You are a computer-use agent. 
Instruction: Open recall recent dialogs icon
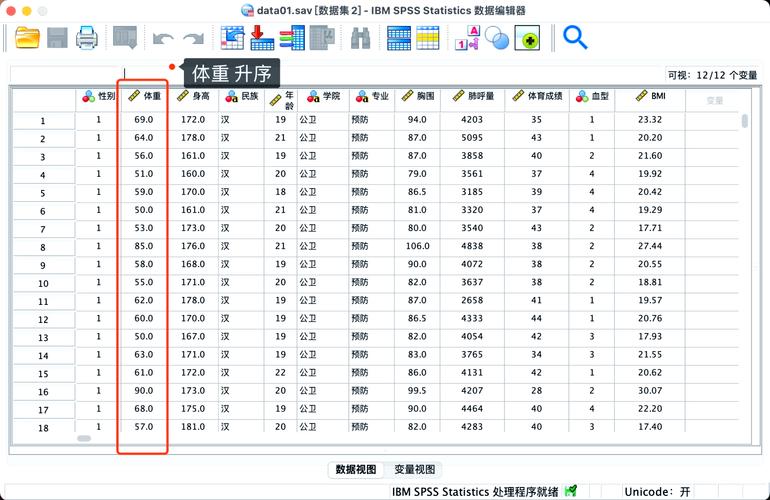[x=125, y=38]
